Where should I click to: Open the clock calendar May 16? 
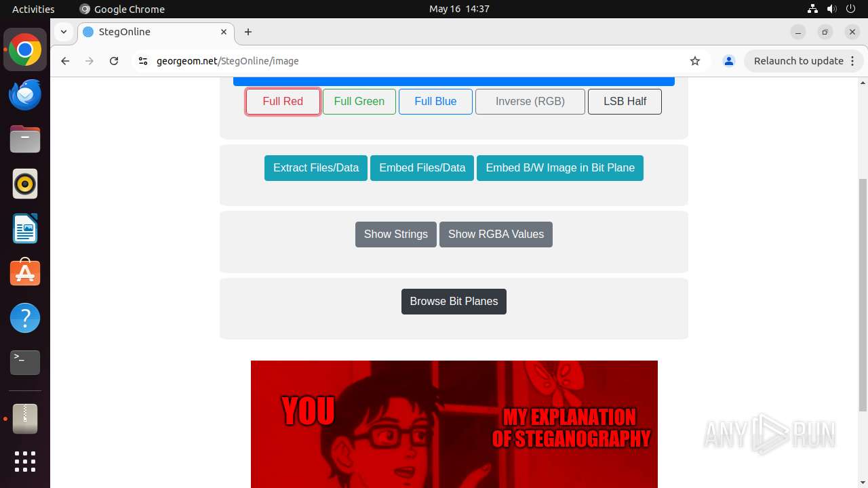pos(459,9)
